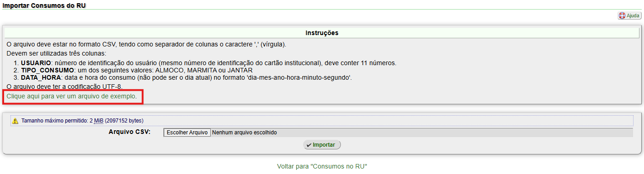644x174 pixels.
Task: Click the 'Arquivo CSV:' label
Action: click(x=130, y=132)
